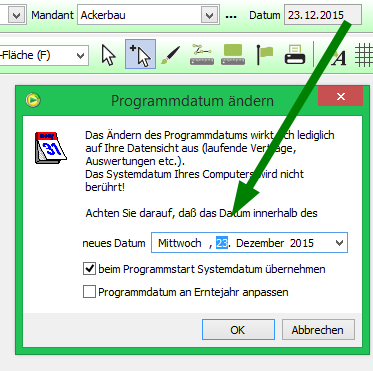373x371 pixels.
Task: Click the calendar icon in dialog
Action: coord(50,148)
